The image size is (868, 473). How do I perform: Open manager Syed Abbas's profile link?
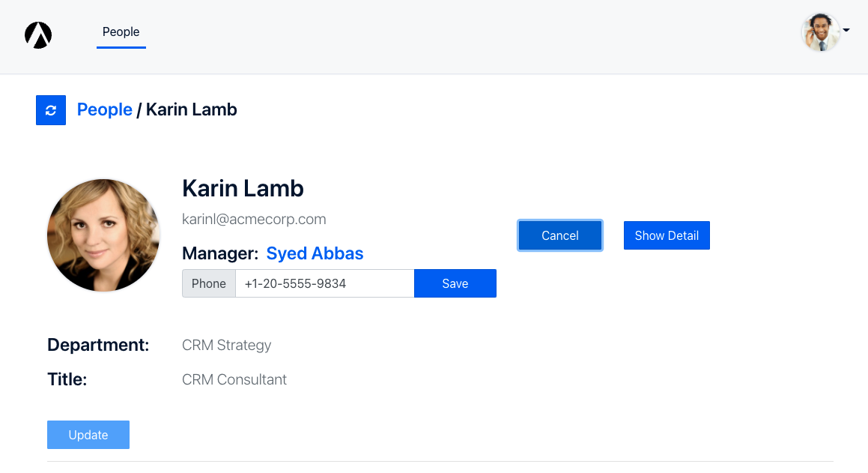[x=315, y=253]
